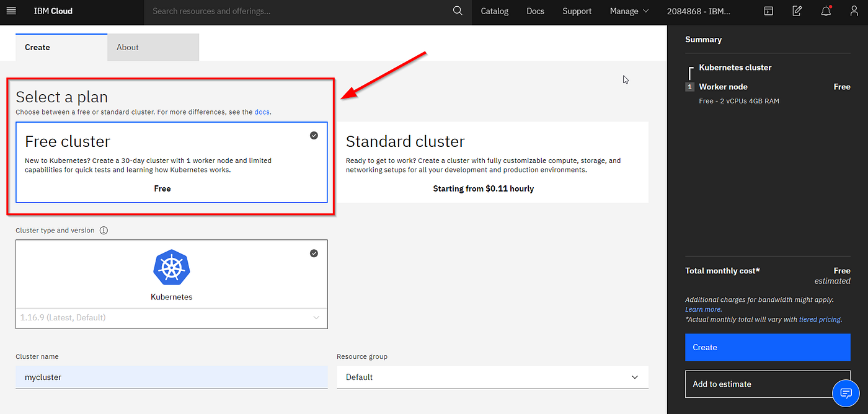This screenshot has height=414, width=868.
Task: Open the IBM Cloud Shell icon
Action: (769, 11)
